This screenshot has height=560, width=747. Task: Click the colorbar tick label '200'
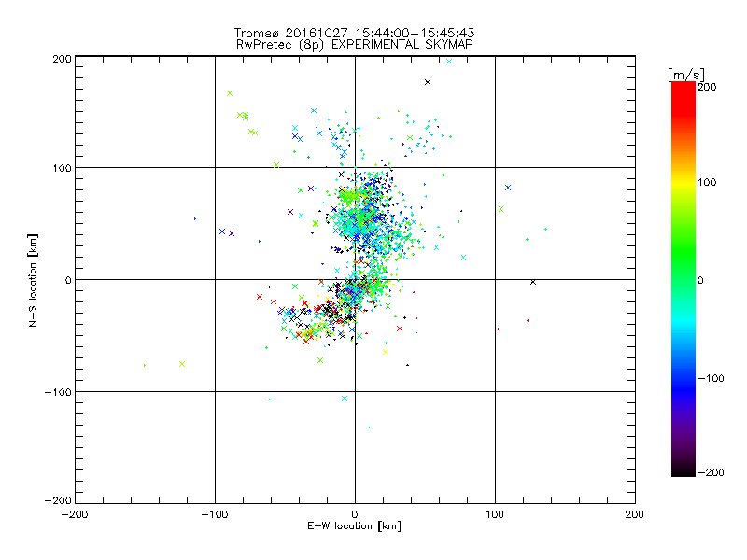point(707,87)
